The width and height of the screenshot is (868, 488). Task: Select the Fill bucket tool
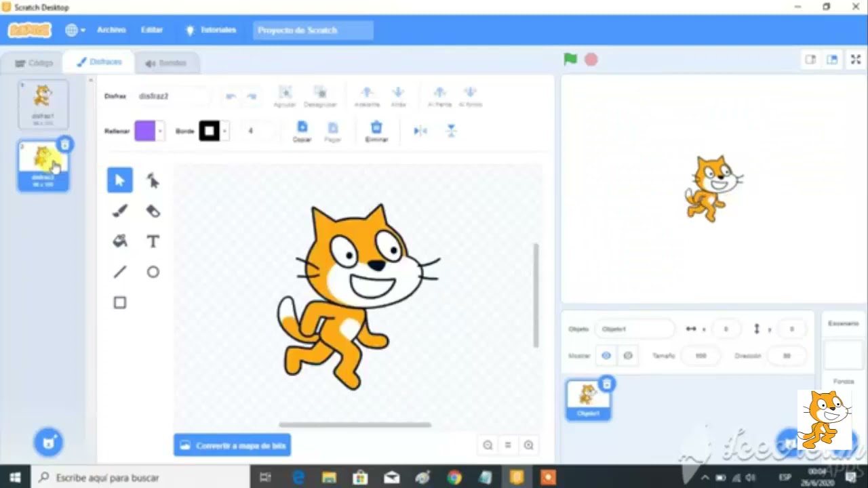tap(120, 241)
